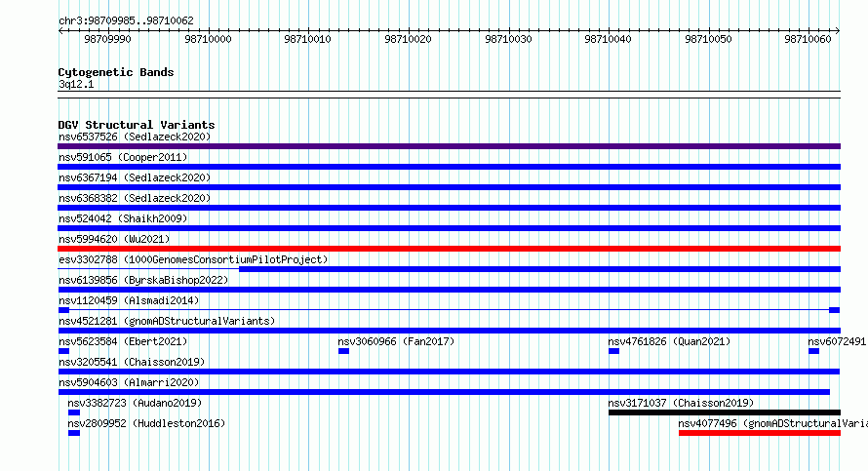This screenshot has height=471, width=868.
Task: Click the left arrowhead of the ruler
Action: (x=60, y=30)
